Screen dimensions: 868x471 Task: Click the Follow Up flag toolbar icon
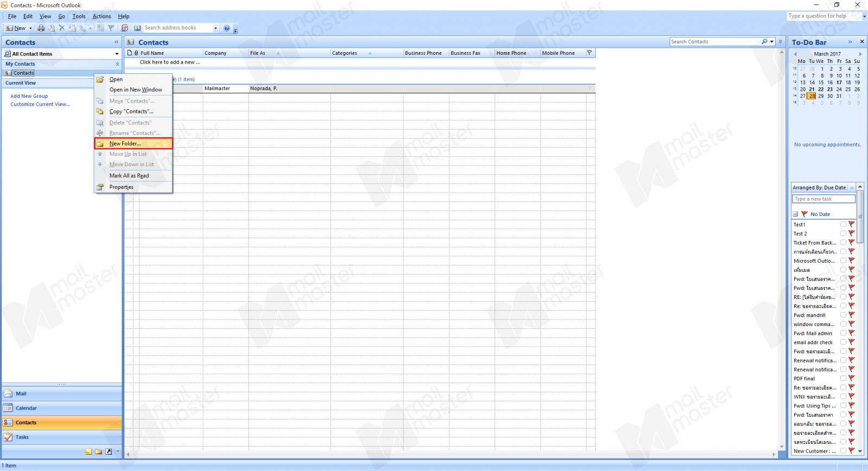tap(111, 28)
